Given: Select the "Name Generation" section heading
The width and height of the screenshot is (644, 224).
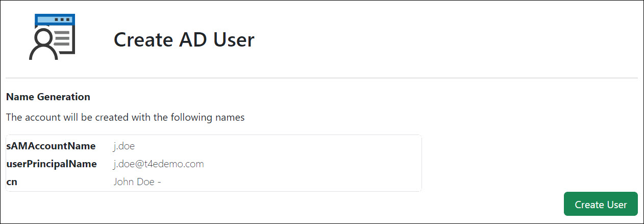Looking at the screenshot, I should (48, 97).
